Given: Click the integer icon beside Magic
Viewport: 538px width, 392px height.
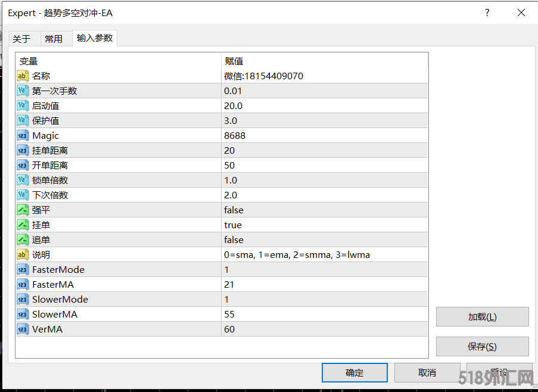Looking at the screenshot, I should pyautogui.click(x=23, y=135).
